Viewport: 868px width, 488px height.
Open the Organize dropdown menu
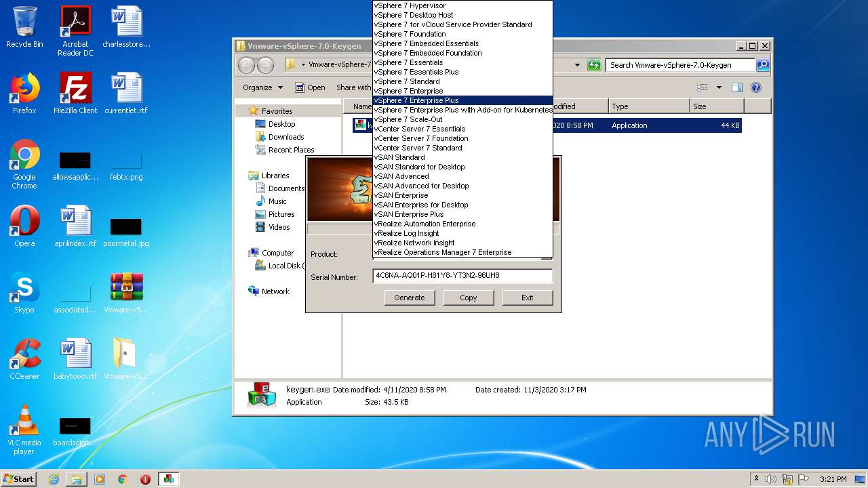tap(262, 87)
